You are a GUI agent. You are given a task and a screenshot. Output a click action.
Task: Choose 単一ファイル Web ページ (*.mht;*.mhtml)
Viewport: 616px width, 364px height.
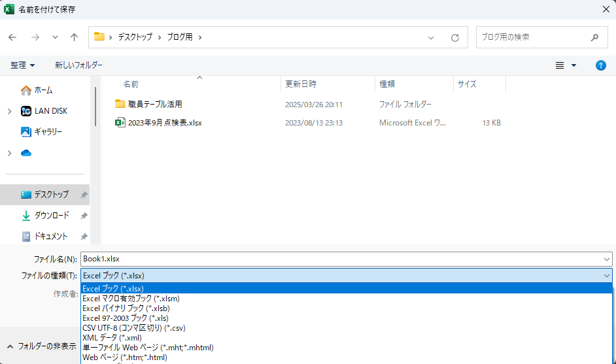point(347,348)
